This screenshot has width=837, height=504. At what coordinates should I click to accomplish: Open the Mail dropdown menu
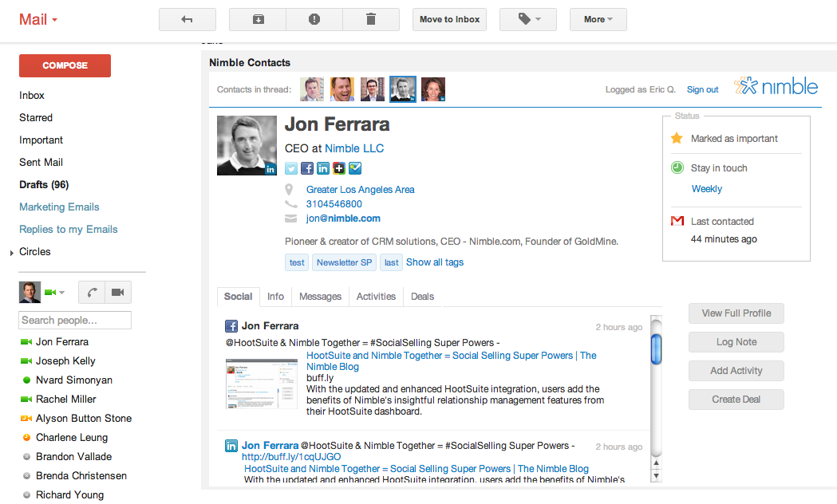pos(38,19)
